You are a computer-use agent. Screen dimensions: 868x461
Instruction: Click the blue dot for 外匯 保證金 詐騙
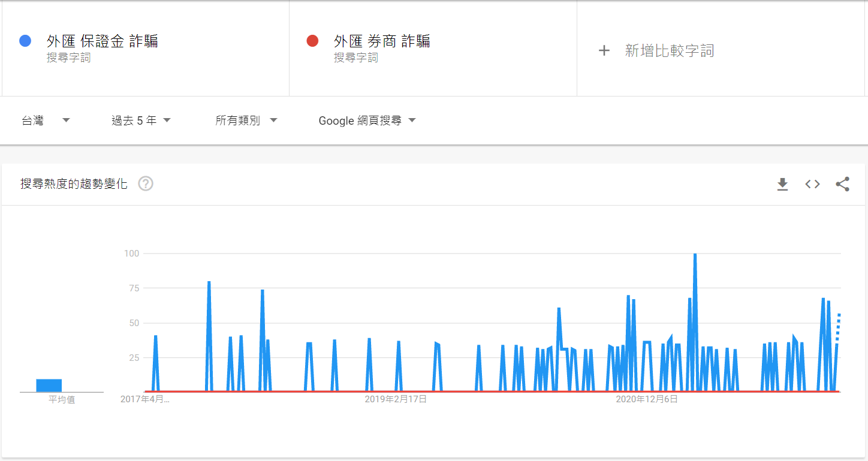(x=24, y=40)
